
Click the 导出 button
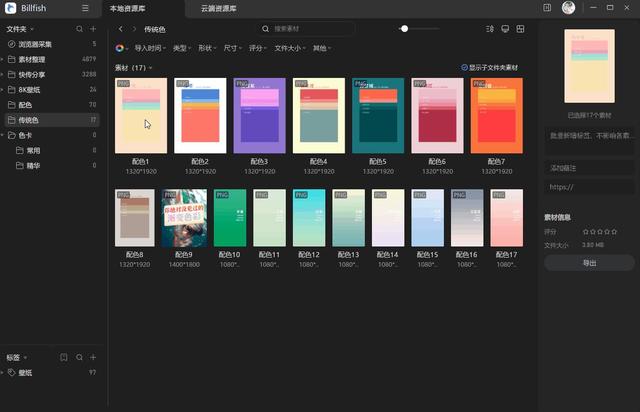click(589, 263)
